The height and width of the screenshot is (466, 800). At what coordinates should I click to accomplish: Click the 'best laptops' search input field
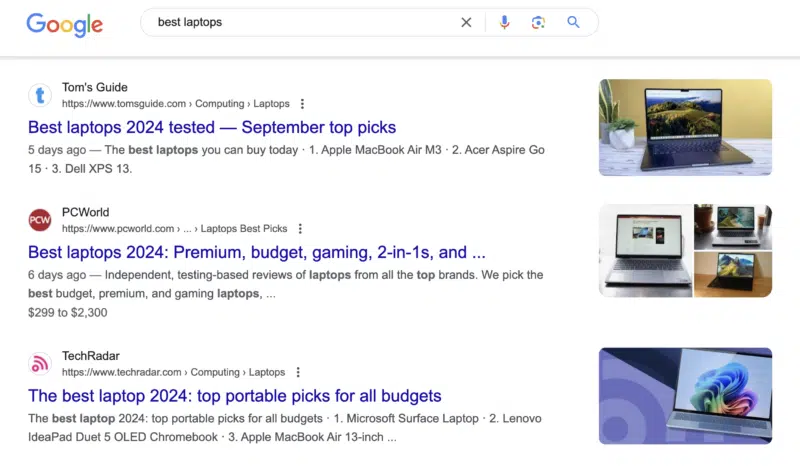tap(300, 22)
